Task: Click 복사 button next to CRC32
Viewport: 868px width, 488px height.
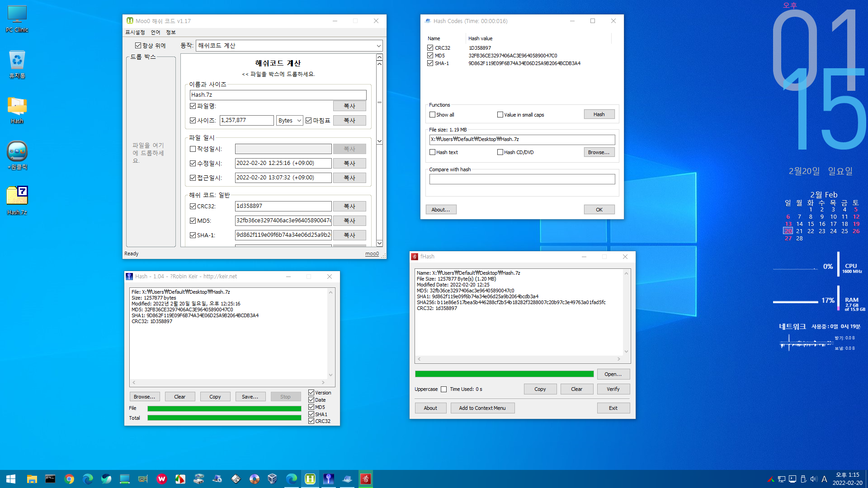Action: [x=349, y=206]
